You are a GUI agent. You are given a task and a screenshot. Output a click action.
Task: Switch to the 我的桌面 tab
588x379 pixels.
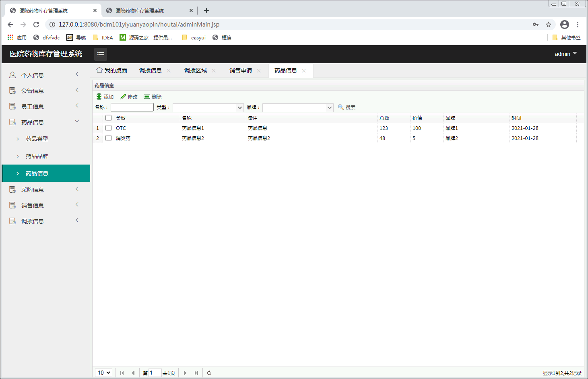pos(112,70)
